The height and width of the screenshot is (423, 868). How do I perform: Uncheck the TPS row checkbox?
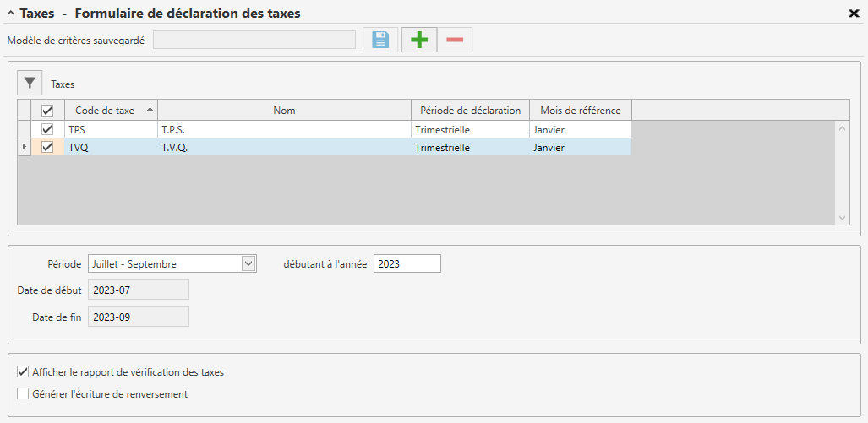pos(47,129)
